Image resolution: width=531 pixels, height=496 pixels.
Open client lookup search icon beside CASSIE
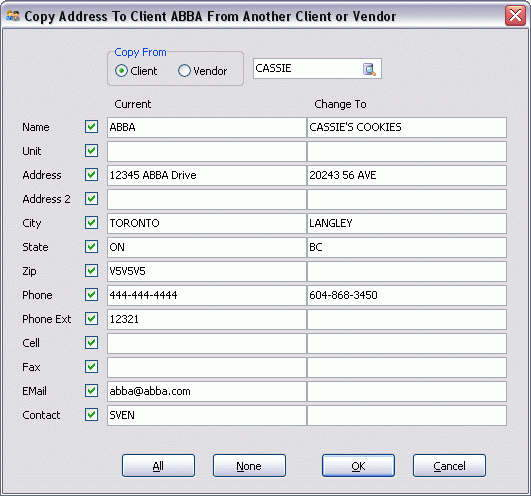click(369, 69)
